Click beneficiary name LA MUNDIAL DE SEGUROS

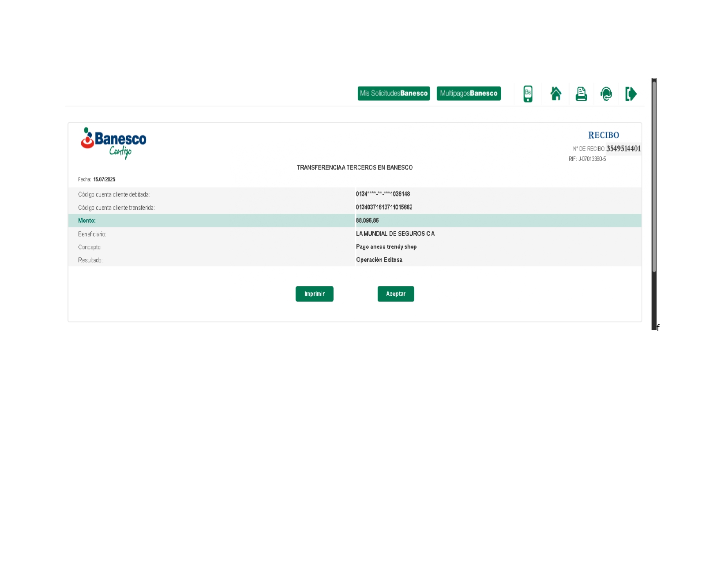click(395, 234)
